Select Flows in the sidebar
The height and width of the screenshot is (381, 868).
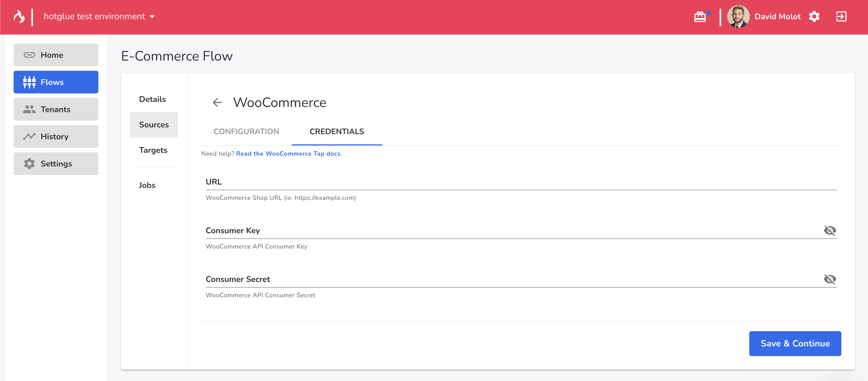56,82
